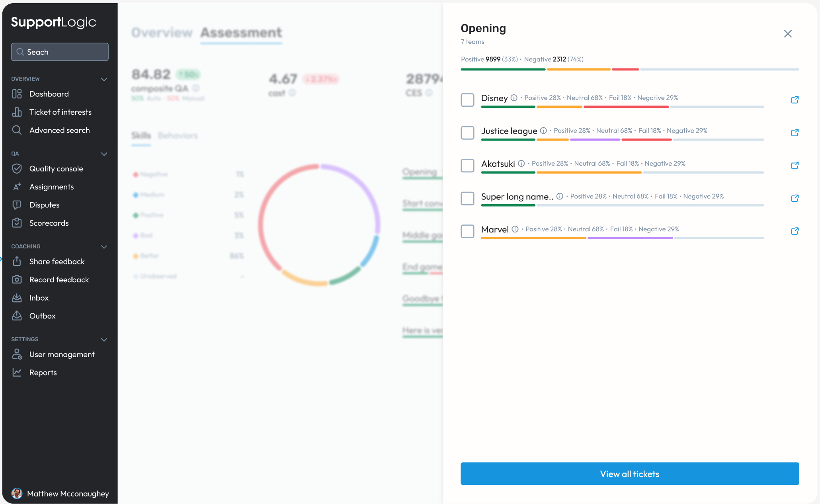Viewport: 820px width, 504px height.
Task: Click the Opening summary progress bar
Action: [x=629, y=70]
